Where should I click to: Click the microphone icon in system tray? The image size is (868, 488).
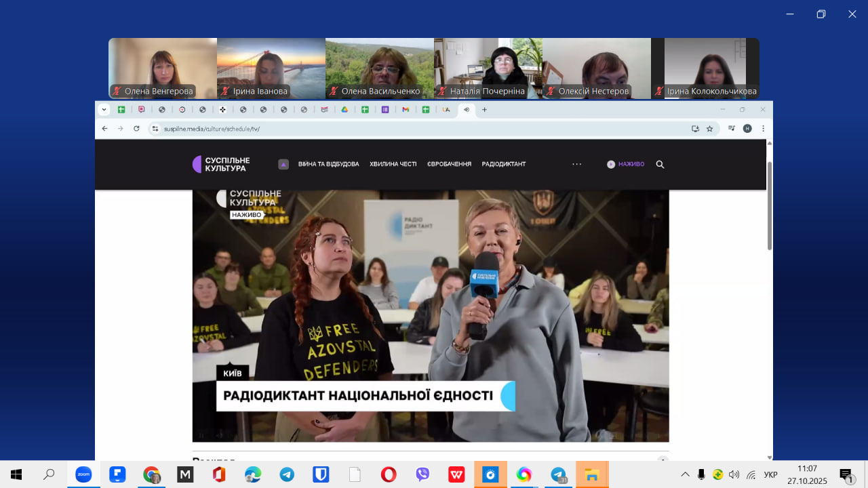[x=701, y=474]
